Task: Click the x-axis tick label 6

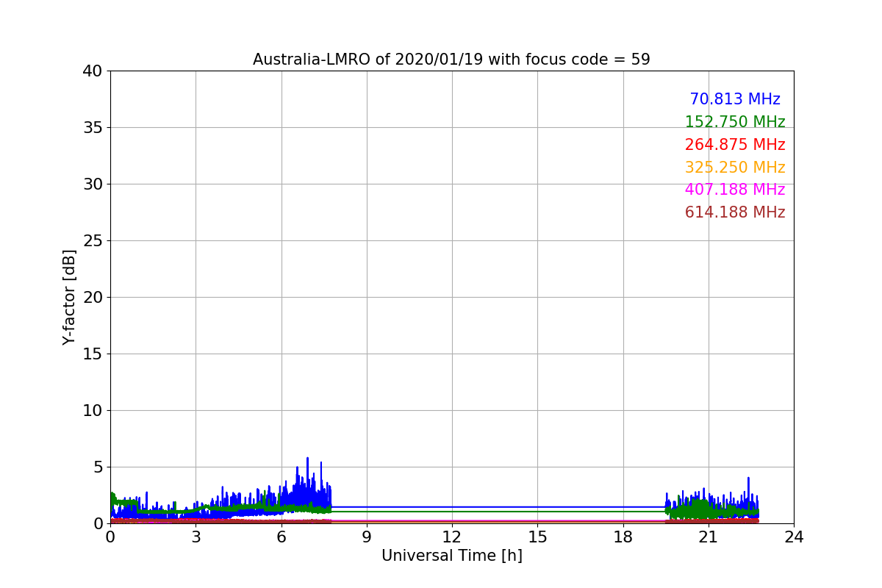Action: click(282, 537)
